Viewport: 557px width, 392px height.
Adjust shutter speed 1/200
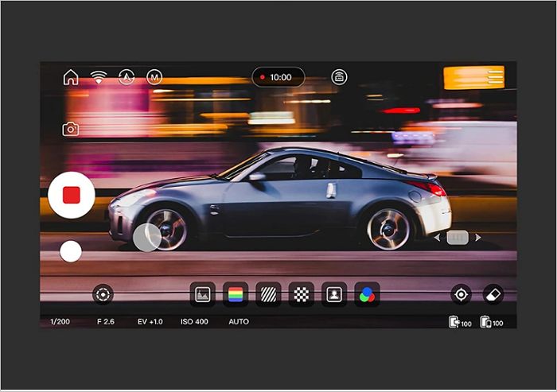pyautogui.click(x=60, y=322)
